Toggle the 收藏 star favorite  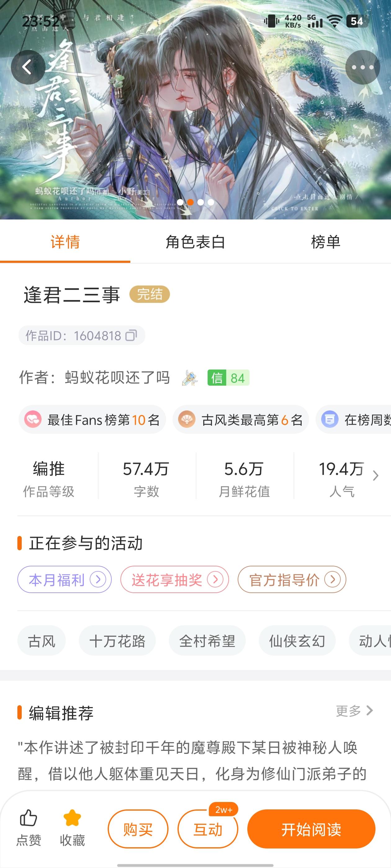(72, 818)
